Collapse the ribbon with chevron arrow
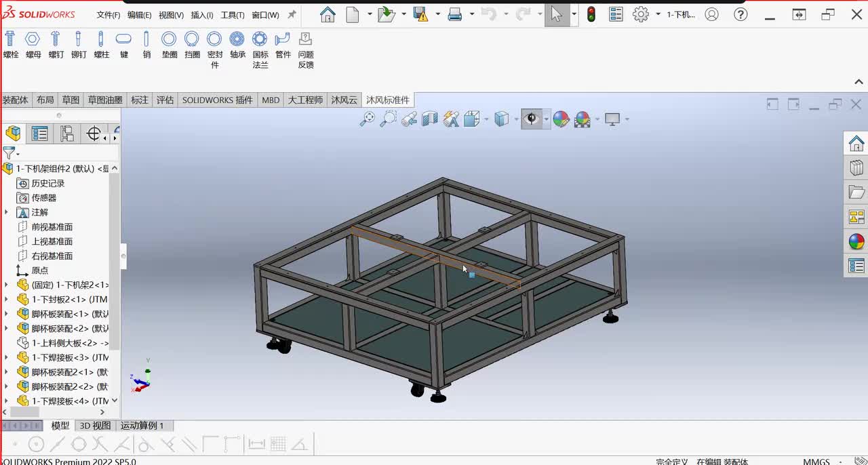Screen dimensions: 868x465 click(859, 82)
